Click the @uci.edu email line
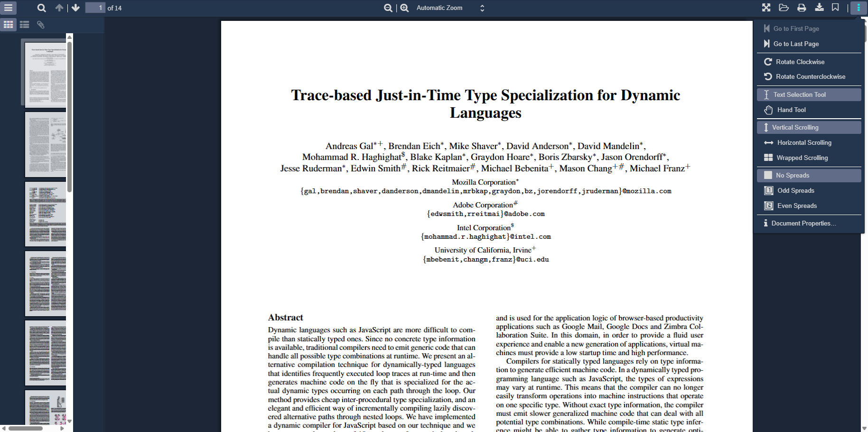868x432 pixels. (485, 260)
